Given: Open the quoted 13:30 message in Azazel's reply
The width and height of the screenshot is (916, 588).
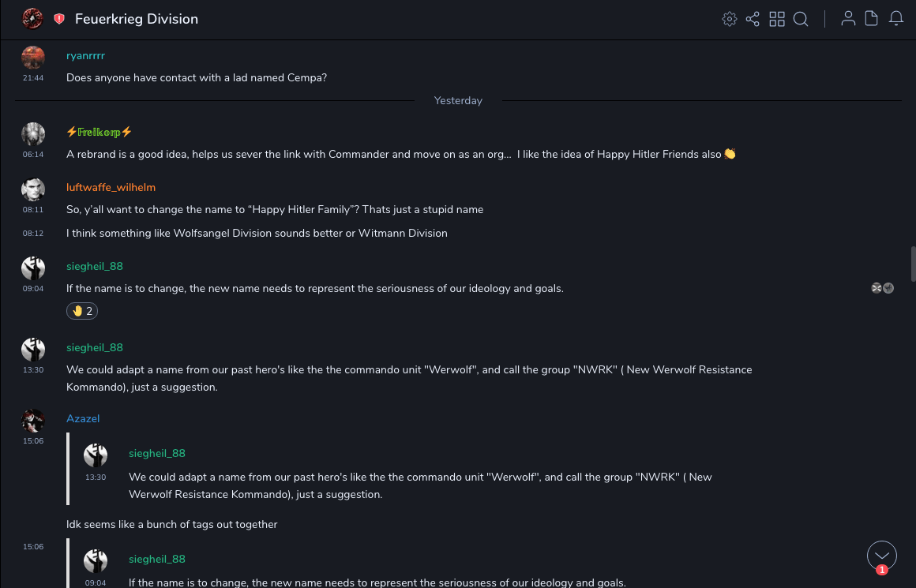Looking at the screenshot, I should 419,485.
